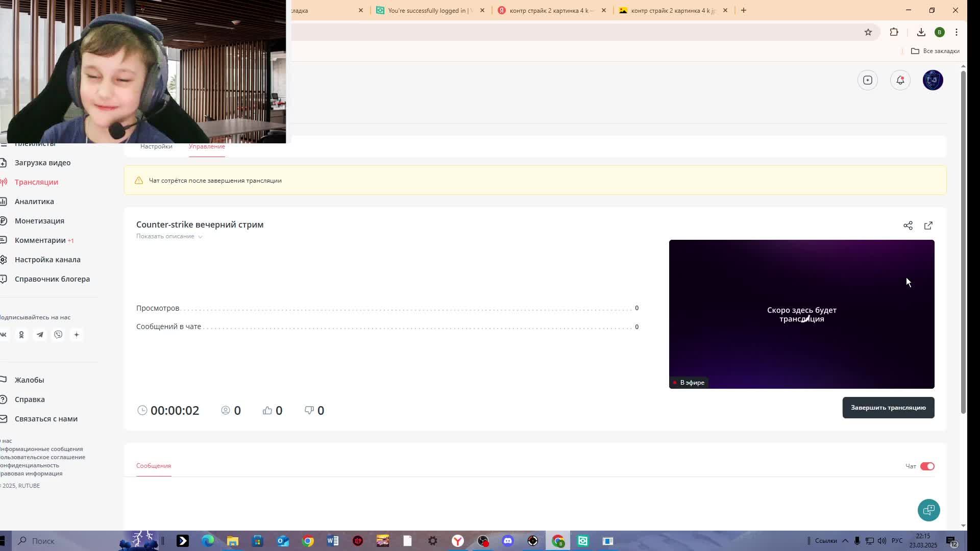Toggle the Чат switch off
980x551 pixels.
(927, 466)
